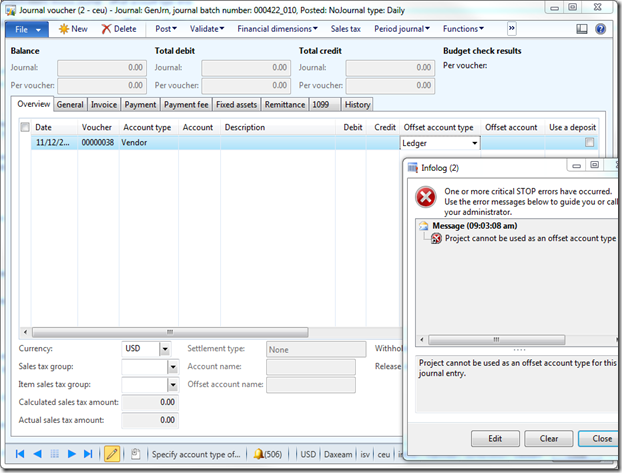Tick the select-all checkbox in grid header
Image resolution: width=622 pixels, height=473 pixels.
pyautogui.click(x=25, y=127)
